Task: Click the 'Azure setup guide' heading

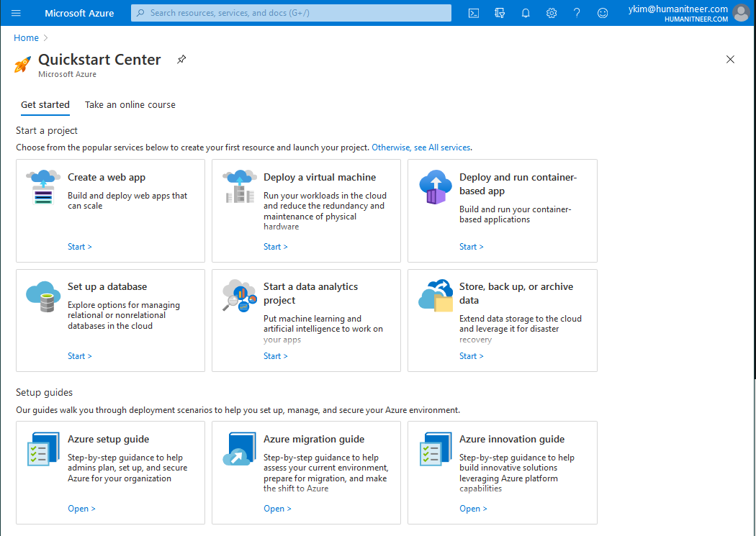Action: 109,439
